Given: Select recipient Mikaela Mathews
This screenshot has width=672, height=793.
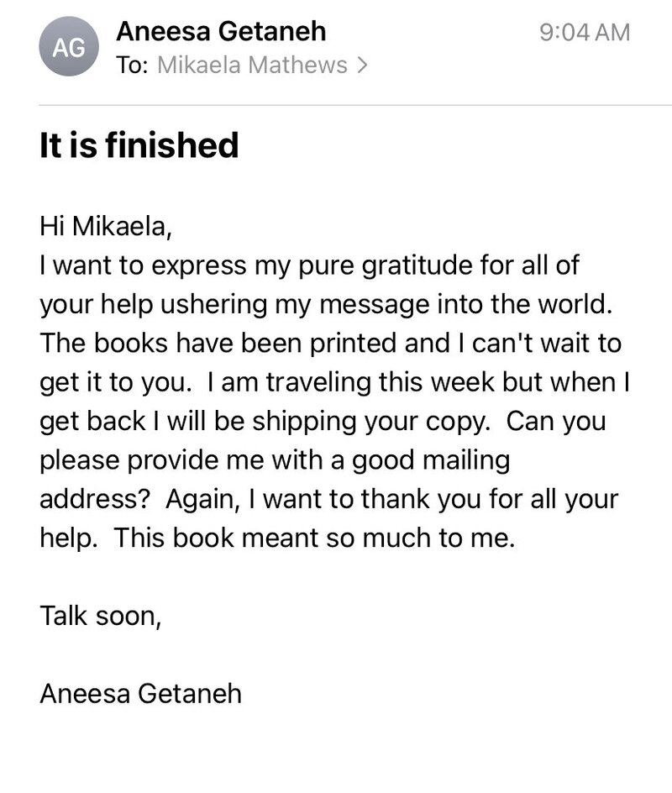Looking at the screenshot, I should click(x=252, y=66).
